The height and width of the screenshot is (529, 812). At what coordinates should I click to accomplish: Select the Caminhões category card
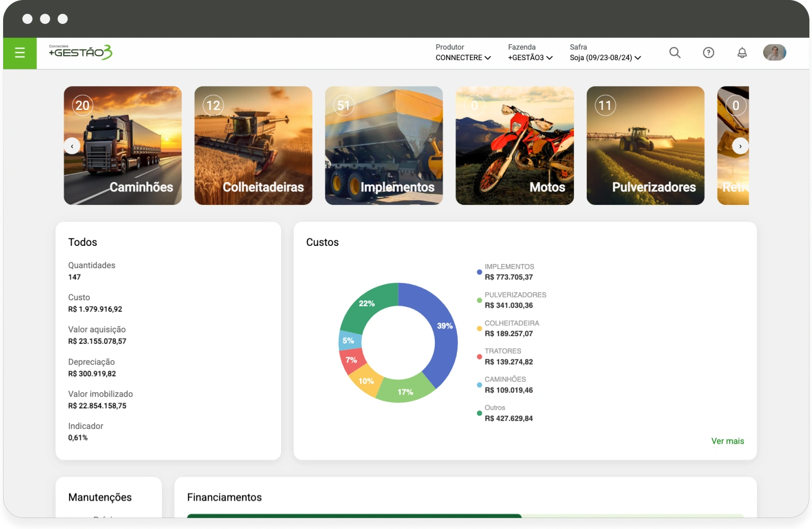(x=123, y=146)
